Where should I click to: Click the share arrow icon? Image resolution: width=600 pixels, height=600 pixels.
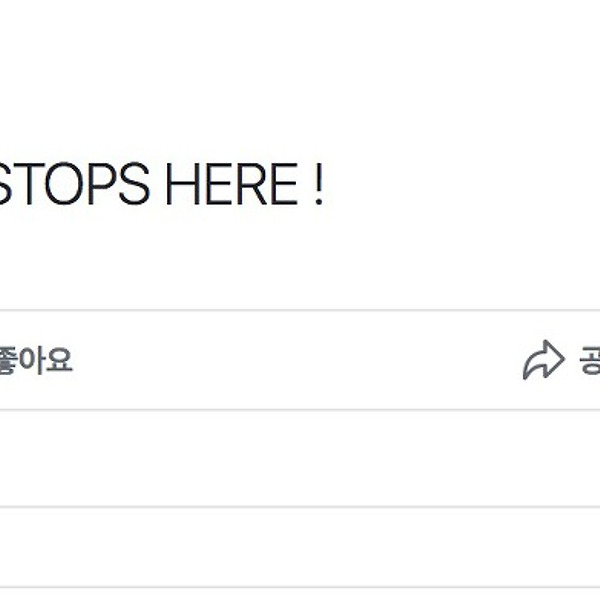click(x=543, y=360)
